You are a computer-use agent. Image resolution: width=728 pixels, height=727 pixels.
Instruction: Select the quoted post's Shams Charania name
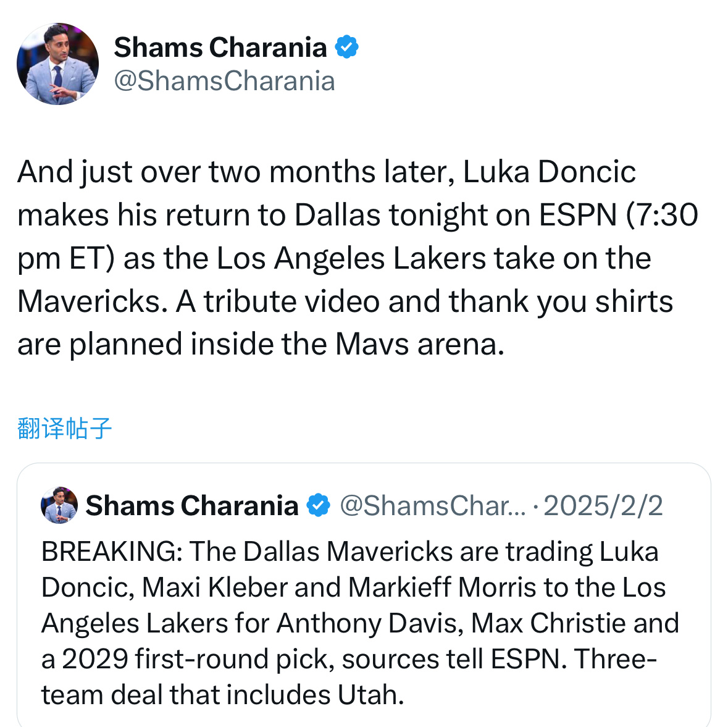pos(192,505)
